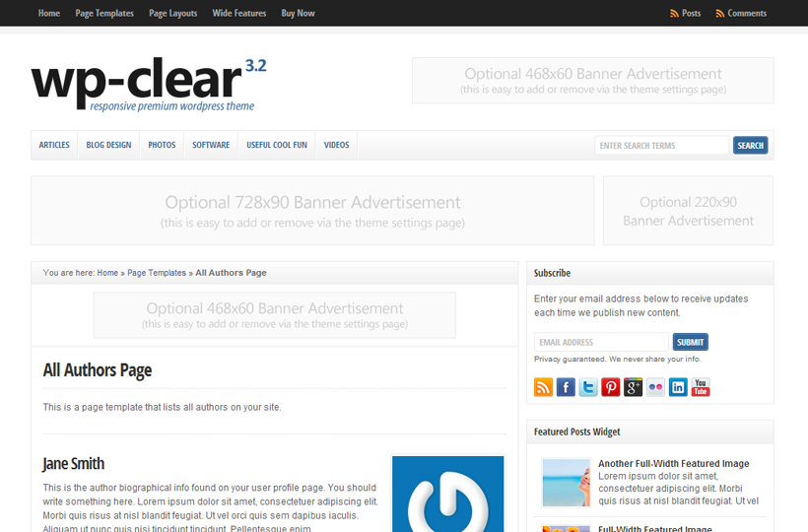Click 'All Authors Page' breadcrumb text

click(231, 273)
